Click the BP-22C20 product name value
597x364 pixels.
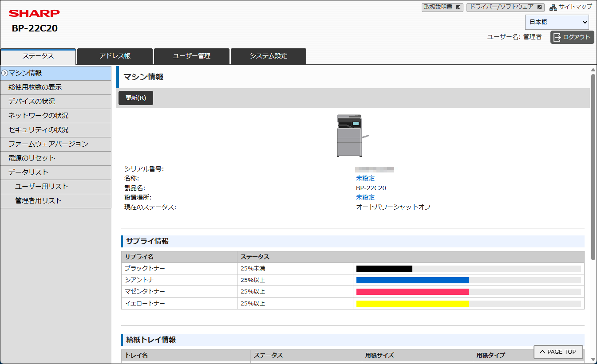click(x=371, y=188)
